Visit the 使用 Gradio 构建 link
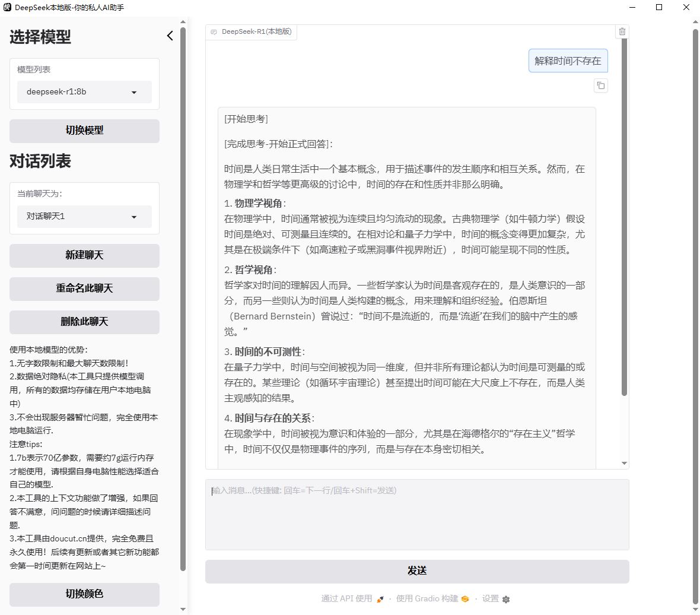The width and height of the screenshot is (700, 615). tap(432, 598)
